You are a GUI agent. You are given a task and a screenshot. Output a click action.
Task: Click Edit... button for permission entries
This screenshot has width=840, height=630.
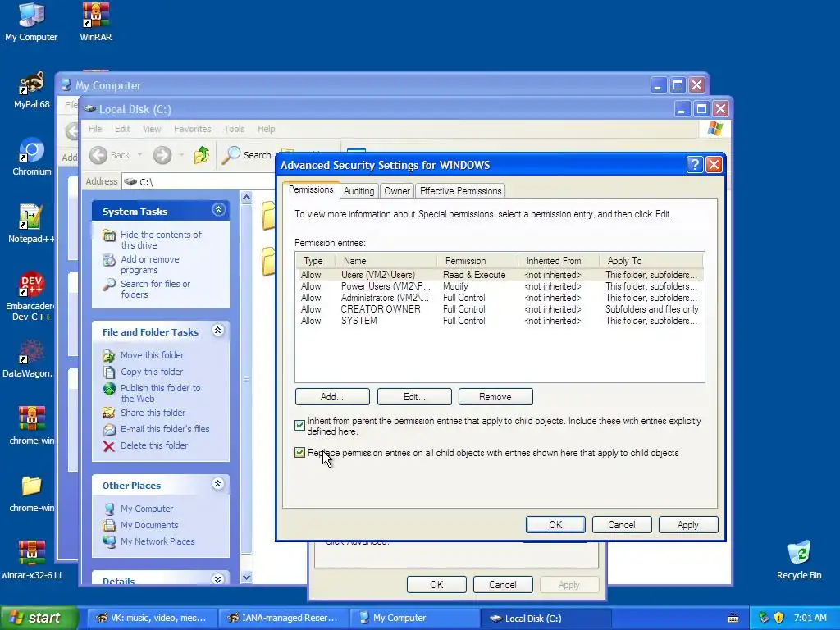(414, 397)
